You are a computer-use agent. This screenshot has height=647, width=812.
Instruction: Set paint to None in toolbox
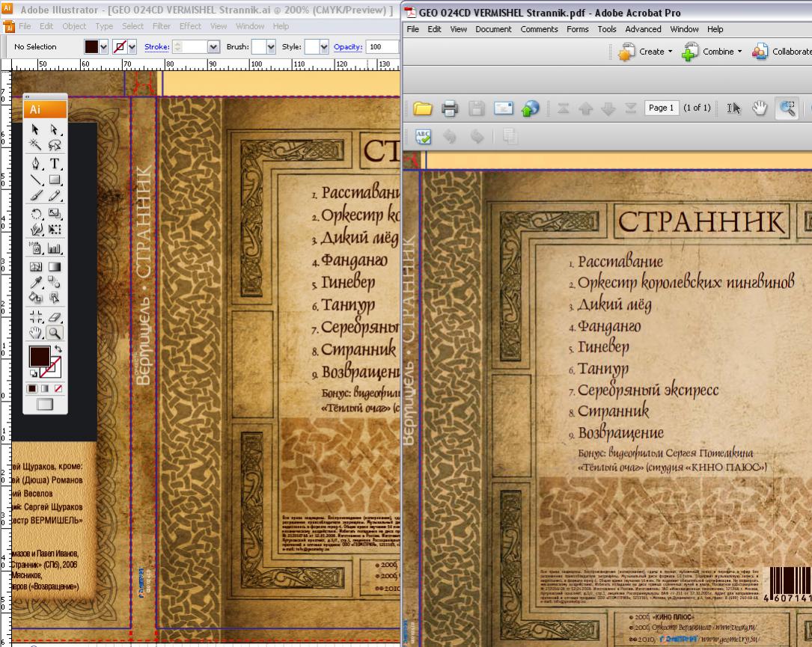[58, 388]
